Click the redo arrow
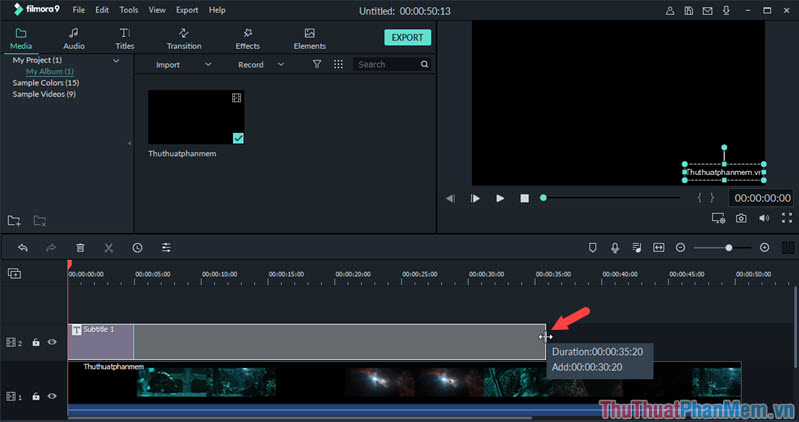The height and width of the screenshot is (422, 799). pyautogui.click(x=51, y=248)
